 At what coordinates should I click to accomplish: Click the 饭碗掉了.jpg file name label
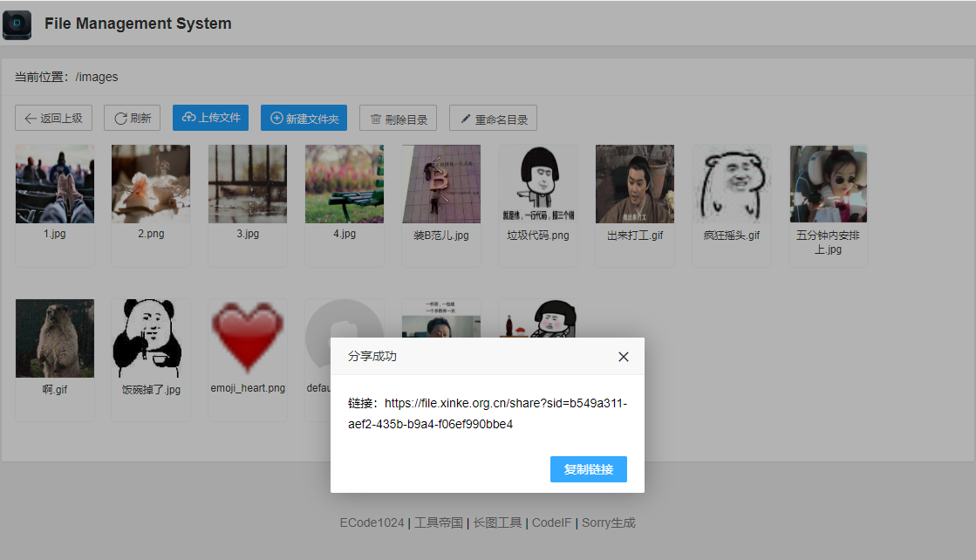[x=151, y=390]
